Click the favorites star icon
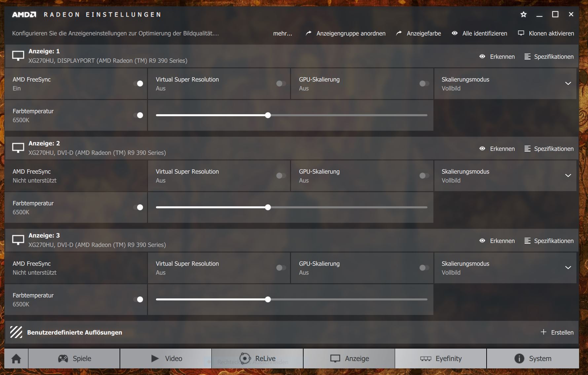The height and width of the screenshot is (375, 588). point(524,15)
